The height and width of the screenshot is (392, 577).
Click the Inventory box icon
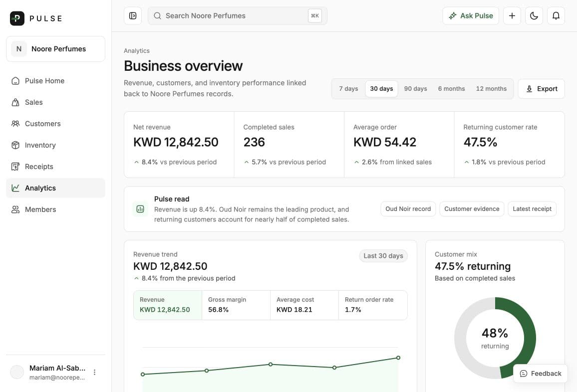click(15, 145)
